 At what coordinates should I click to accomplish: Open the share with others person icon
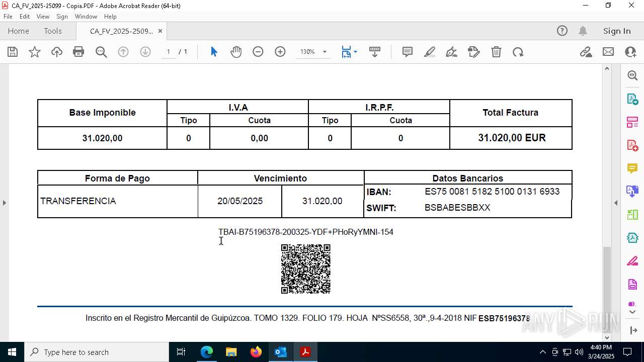(x=630, y=52)
